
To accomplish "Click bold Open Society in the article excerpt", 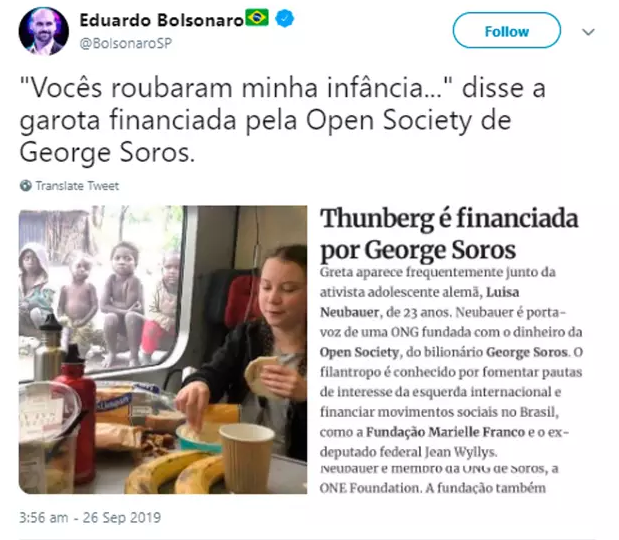I will (359, 352).
